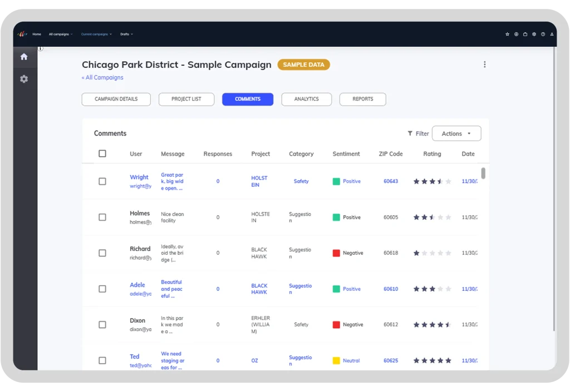The height and width of the screenshot is (392, 570).
Task: Click the app logo in top bar
Action: [22, 34]
